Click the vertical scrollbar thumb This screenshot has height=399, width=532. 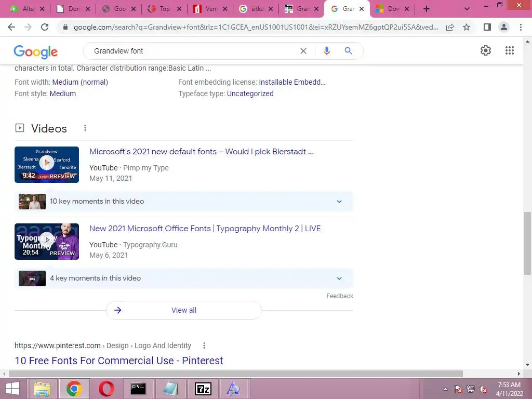(527, 243)
